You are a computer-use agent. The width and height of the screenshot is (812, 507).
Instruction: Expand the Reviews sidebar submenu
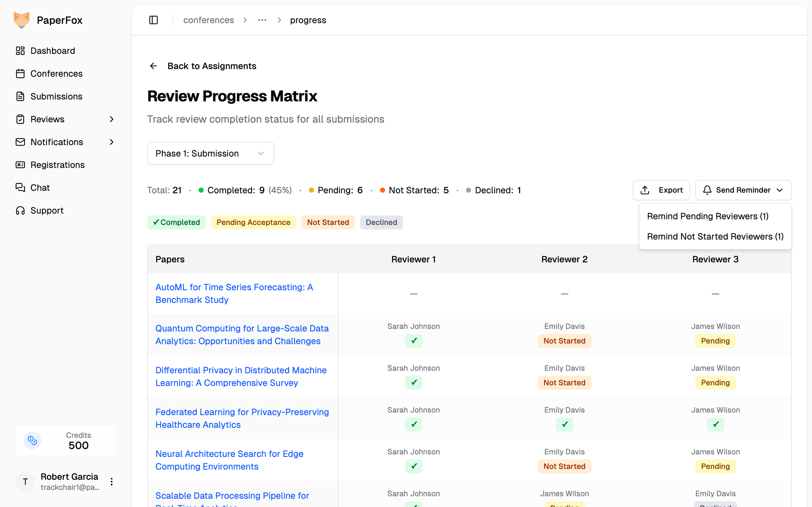112,119
